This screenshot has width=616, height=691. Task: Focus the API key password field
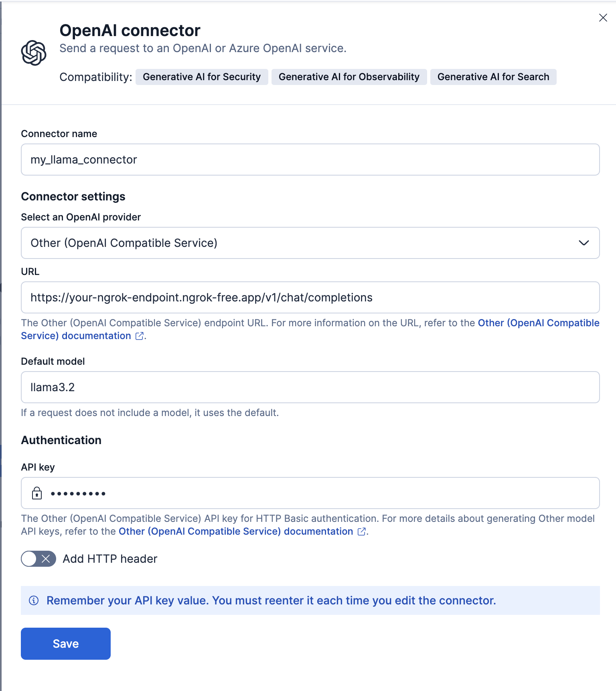(321, 493)
